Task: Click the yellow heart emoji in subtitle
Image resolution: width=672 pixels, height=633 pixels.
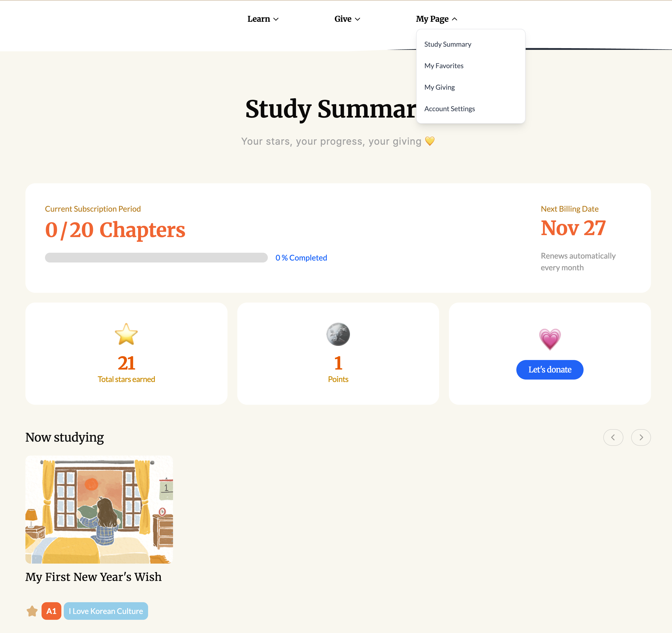Action: [430, 141]
